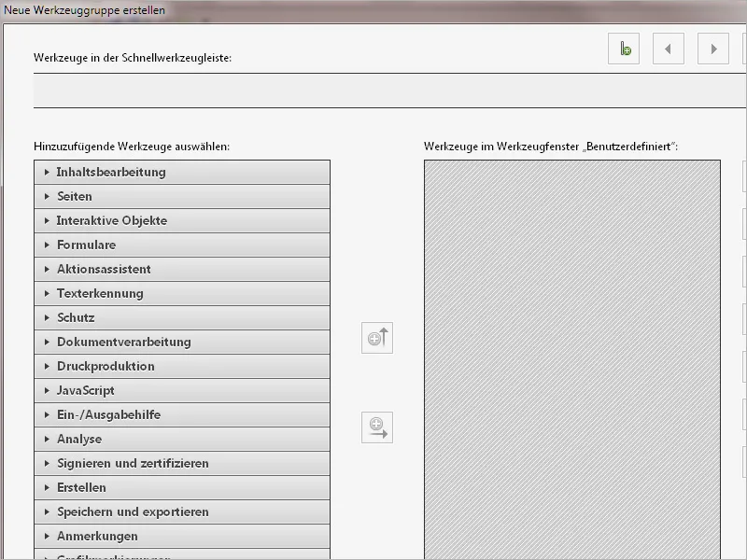Screen dimensions: 747x560
Task: Add tool to Benutzerdefiniert panel with right-arrow button
Action: point(377,427)
